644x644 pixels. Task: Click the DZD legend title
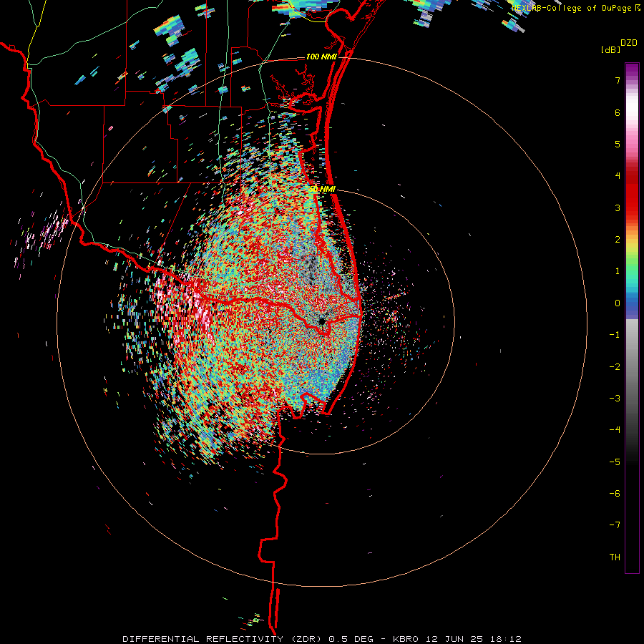[629, 43]
